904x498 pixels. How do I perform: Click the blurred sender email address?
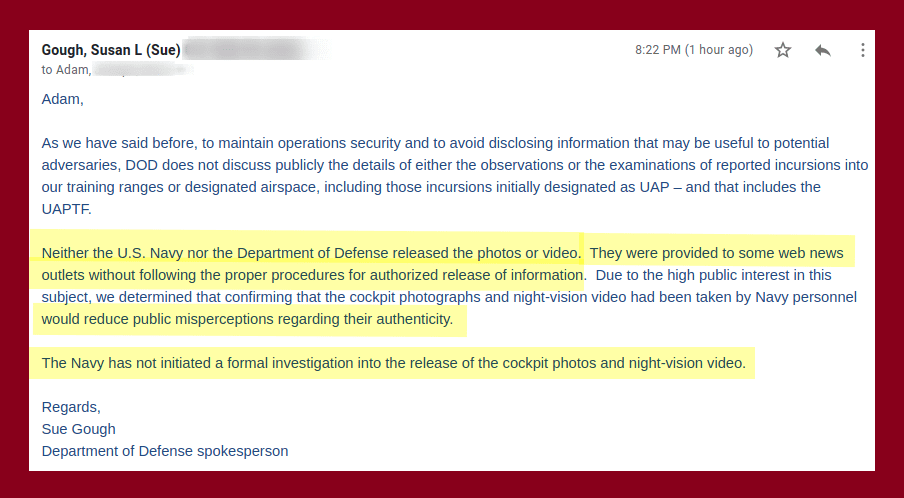pos(257,50)
